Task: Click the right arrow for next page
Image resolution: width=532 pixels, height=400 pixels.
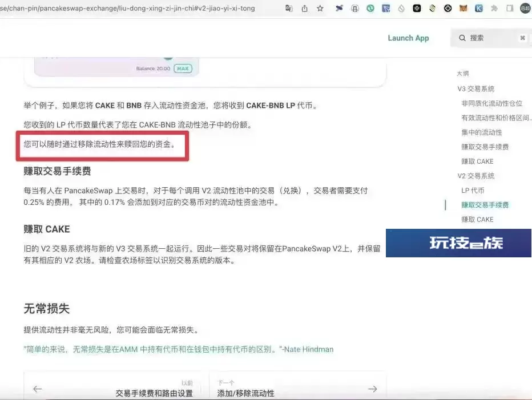Action: tap(373, 389)
